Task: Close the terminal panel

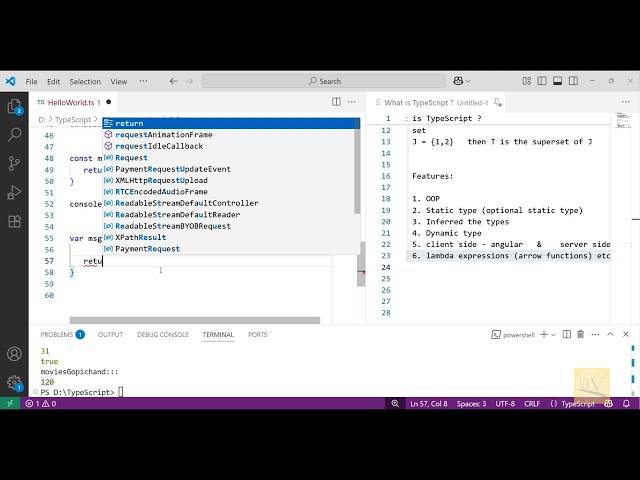Action: pyautogui.click(x=626, y=334)
